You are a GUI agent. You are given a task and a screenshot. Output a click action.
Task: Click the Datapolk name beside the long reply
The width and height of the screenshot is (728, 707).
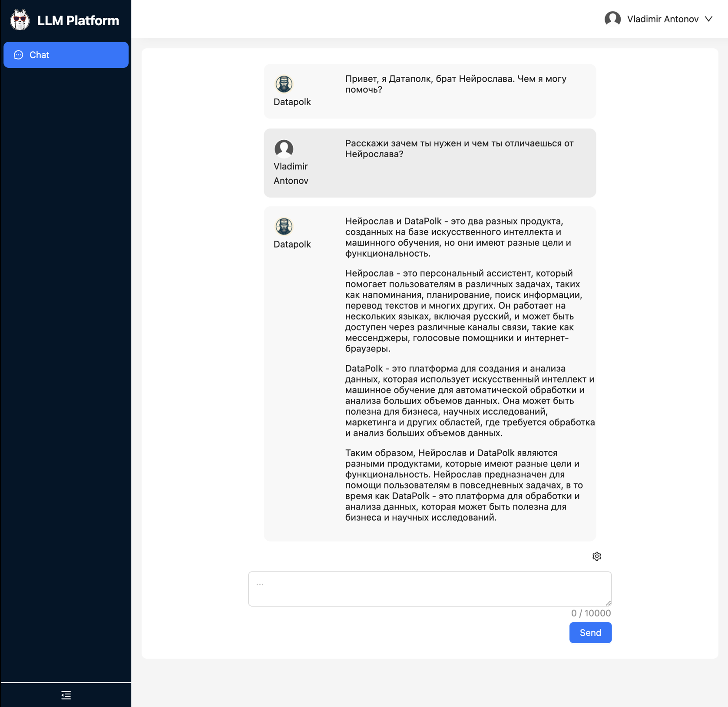pos(292,244)
